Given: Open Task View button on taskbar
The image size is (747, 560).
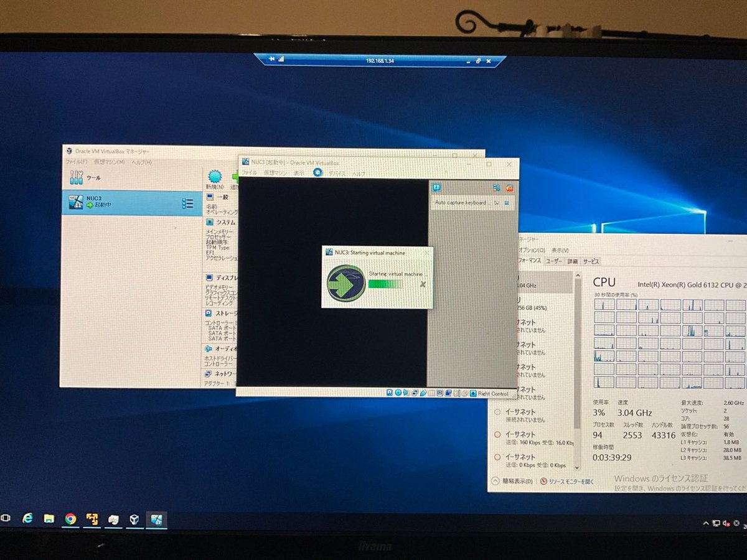Looking at the screenshot, I should 5,518.
